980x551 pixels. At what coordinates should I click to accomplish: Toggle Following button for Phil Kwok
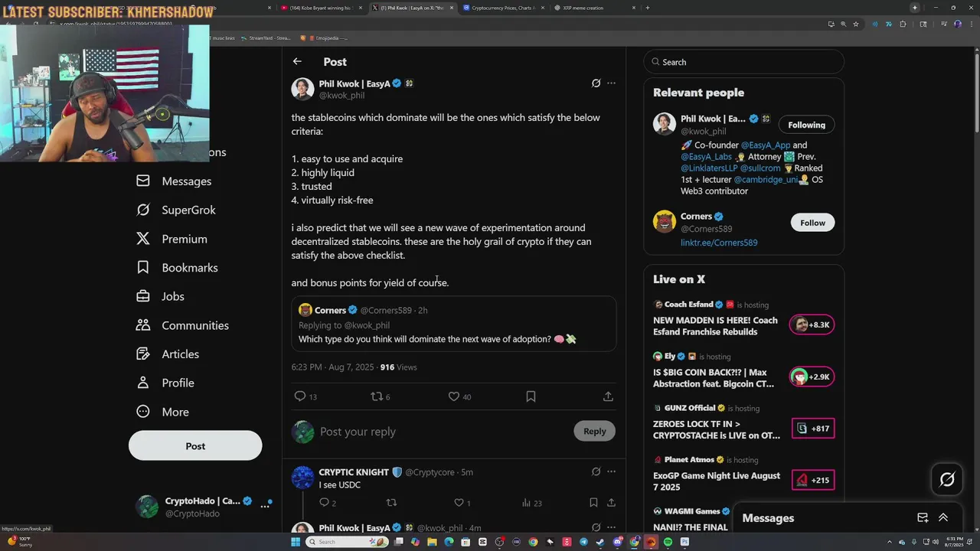[x=806, y=125]
